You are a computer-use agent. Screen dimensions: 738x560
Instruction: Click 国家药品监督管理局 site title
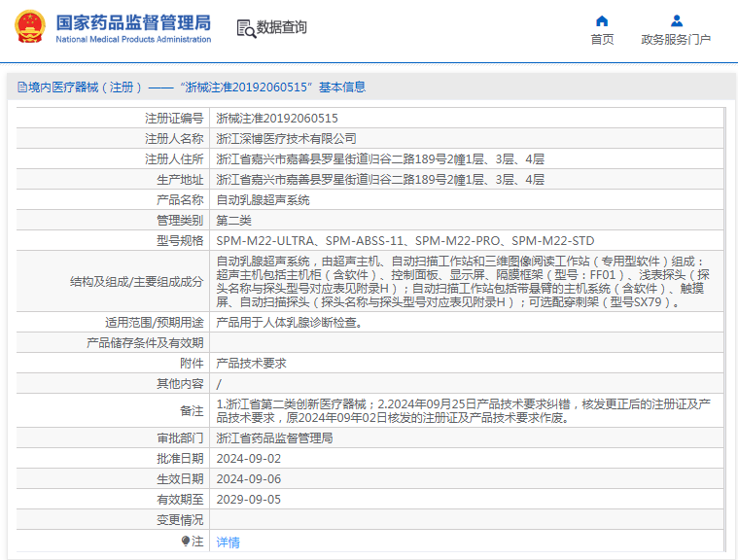pos(133,22)
